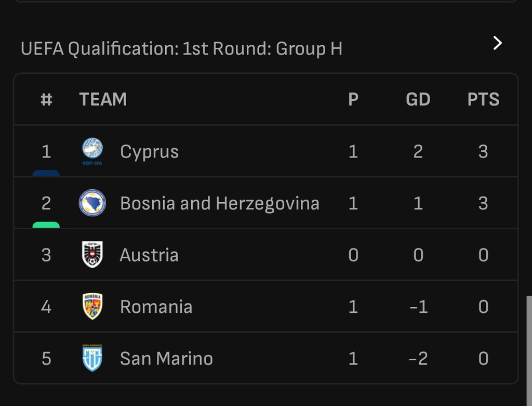Select the Romania team name
532x406 pixels.
[156, 307]
